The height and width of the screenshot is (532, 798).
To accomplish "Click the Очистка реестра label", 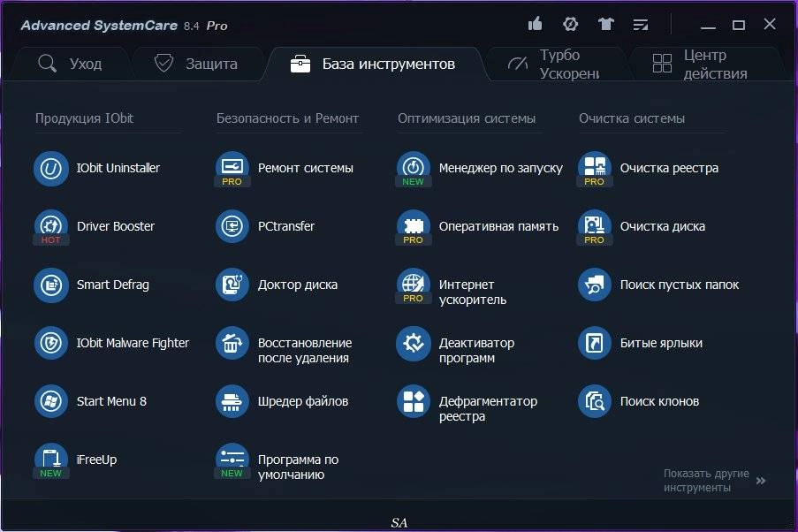I will pyautogui.click(x=669, y=168).
